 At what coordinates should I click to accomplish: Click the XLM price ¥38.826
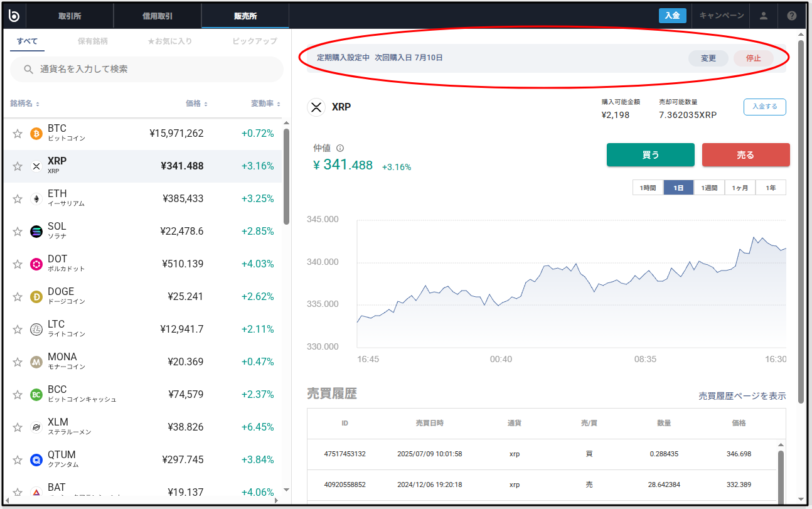coord(186,427)
